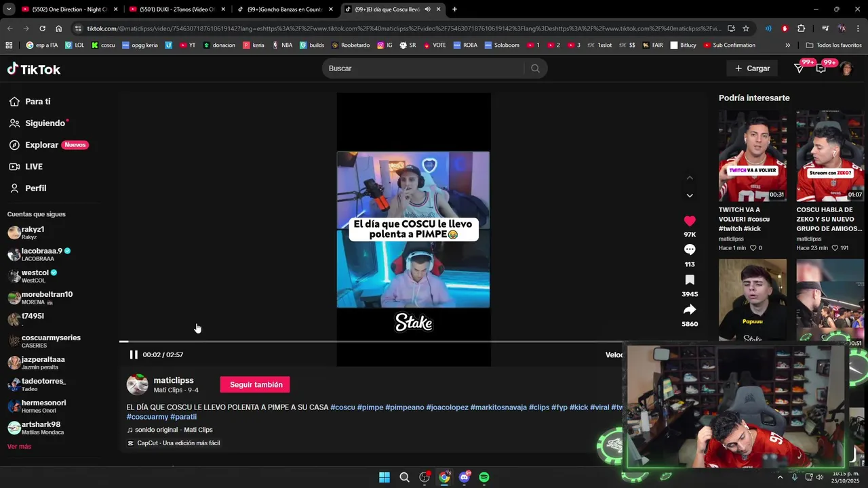868x488 pixels.
Task: Open followed account artshark98
Action: (35, 428)
